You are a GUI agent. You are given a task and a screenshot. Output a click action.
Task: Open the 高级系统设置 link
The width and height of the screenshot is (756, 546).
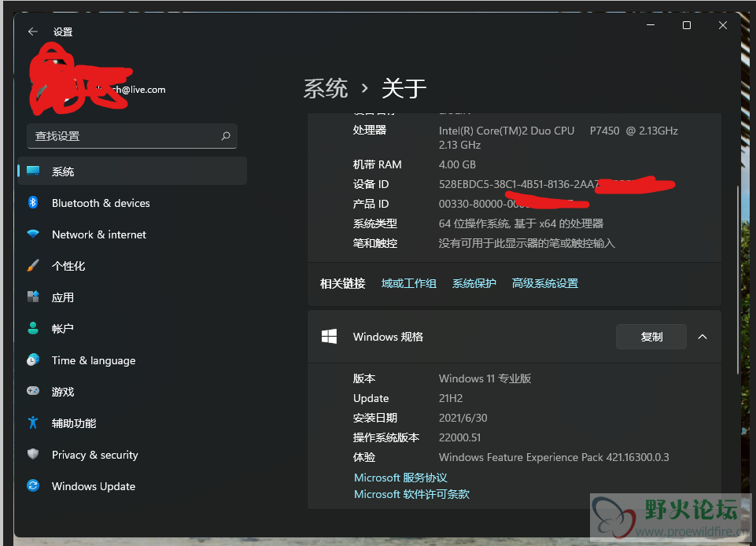(x=545, y=283)
